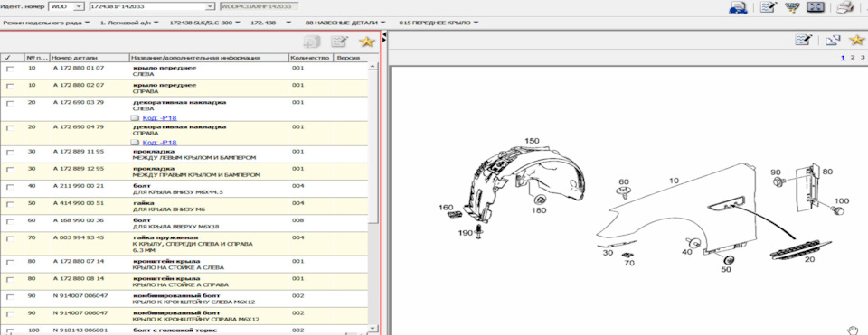Click the notes edit icon above the diagram
The height and width of the screenshot is (335, 868).
803,40
